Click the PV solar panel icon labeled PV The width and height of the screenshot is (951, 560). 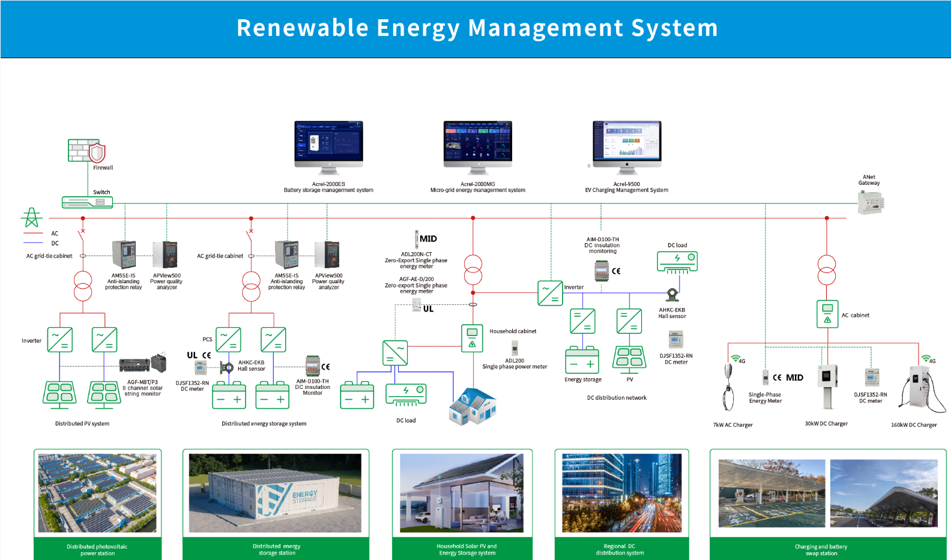[x=629, y=360]
